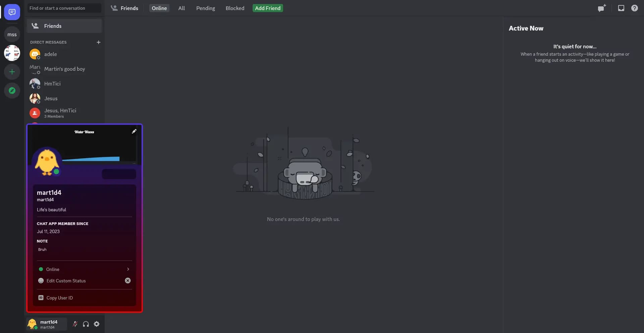The image size is (644, 333).
Task: Edit the profile with the pencil icon
Action: 134,131
